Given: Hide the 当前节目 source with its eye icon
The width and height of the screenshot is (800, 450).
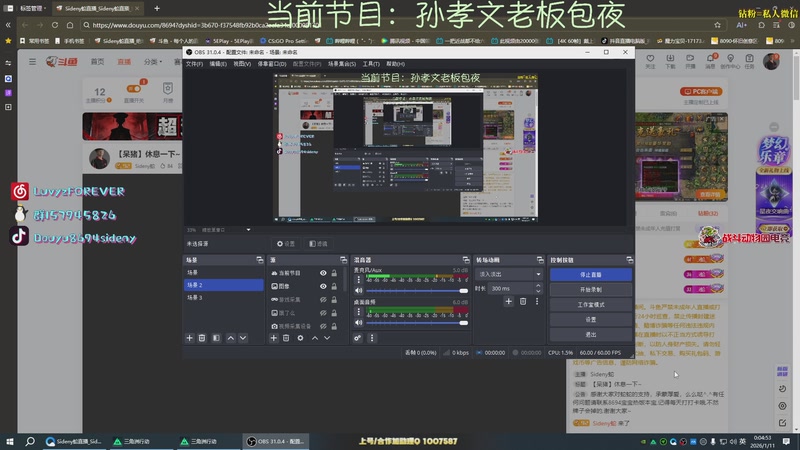Looking at the screenshot, I should 323,273.
